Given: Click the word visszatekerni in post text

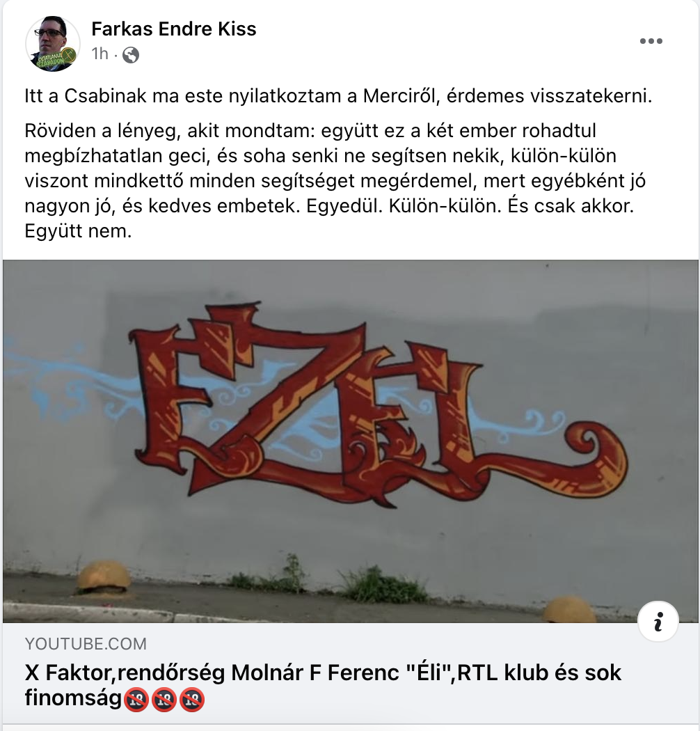Looking at the screenshot, I should (550, 96).
